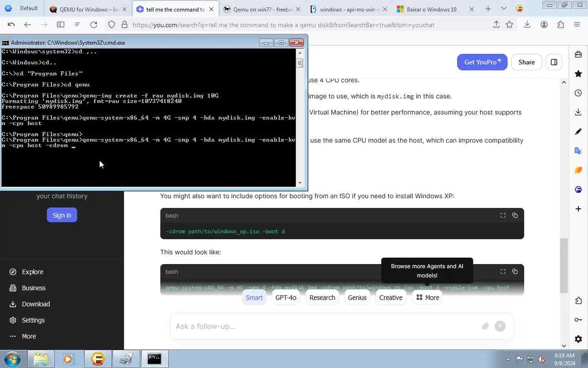This screenshot has width=588, height=368.
Task: Click the purple round icon in right sidebar
Action: pyautogui.click(x=578, y=190)
